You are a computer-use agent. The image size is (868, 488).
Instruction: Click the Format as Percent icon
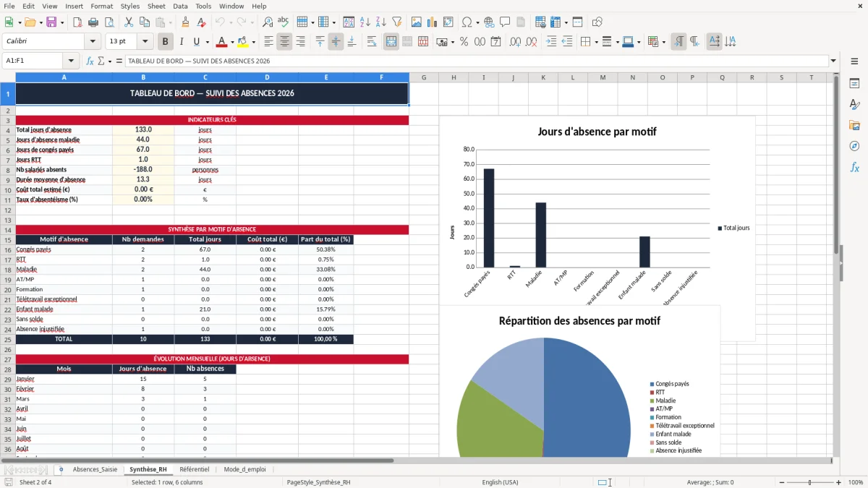[x=464, y=42]
